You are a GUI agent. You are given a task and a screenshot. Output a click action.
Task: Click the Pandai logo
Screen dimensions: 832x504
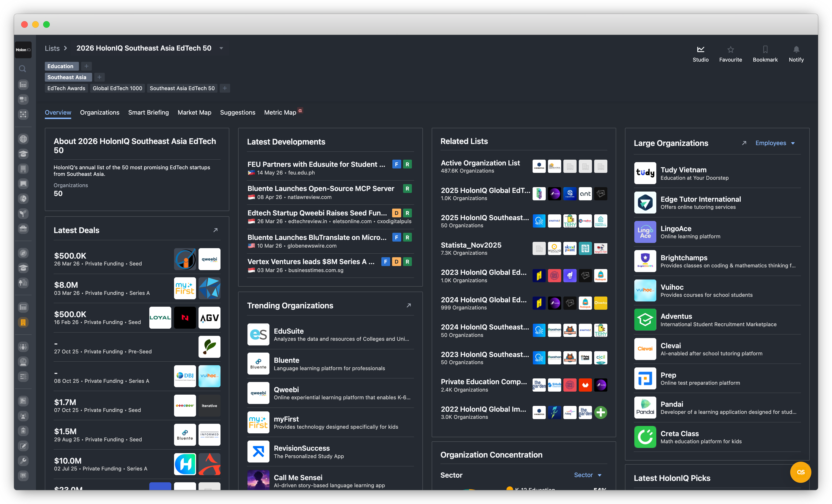[x=645, y=408]
